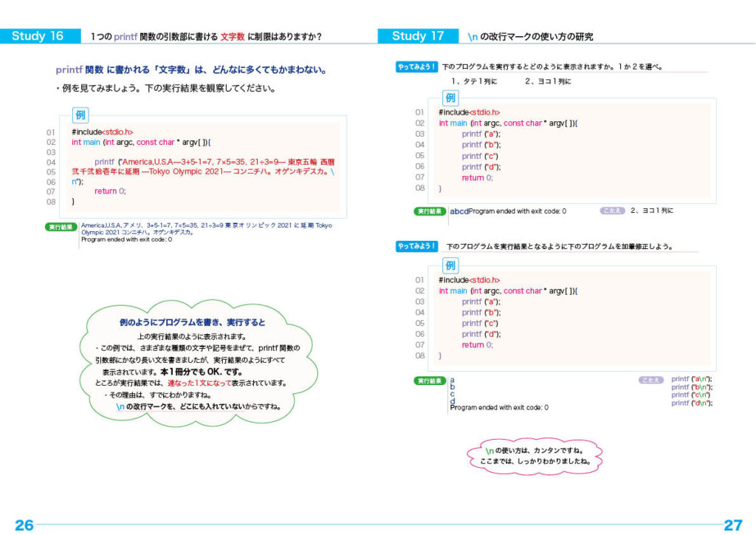
Task: Click the 例 badge on page 26
Action: click(81, 115)
